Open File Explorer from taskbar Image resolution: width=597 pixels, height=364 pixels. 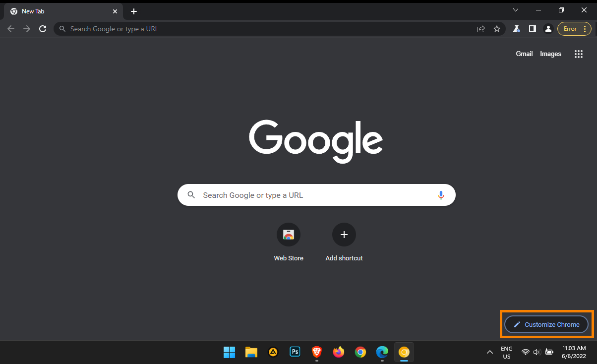251,352
